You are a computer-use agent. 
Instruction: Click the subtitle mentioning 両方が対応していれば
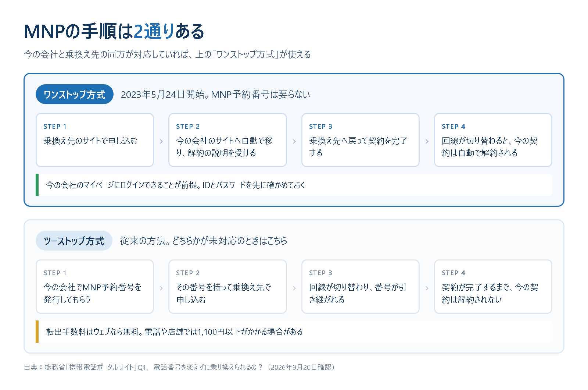click(x=168, y=54)
